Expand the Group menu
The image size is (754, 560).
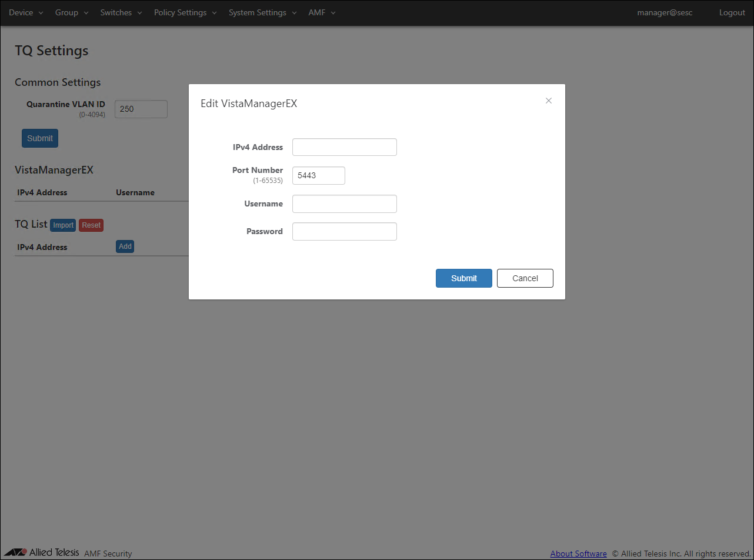click(x=72, y=12)
